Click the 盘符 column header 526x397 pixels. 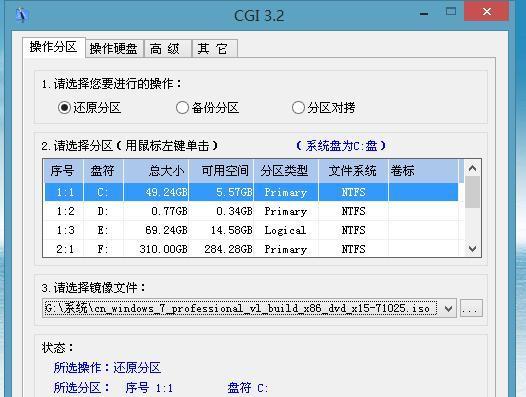(x=103, y=171)
